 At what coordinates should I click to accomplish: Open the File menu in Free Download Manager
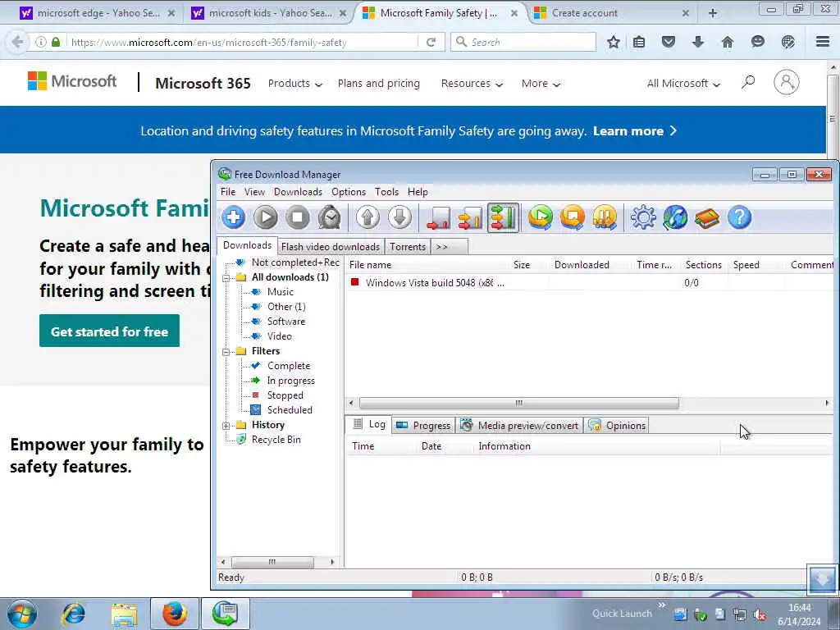point(228,192)
